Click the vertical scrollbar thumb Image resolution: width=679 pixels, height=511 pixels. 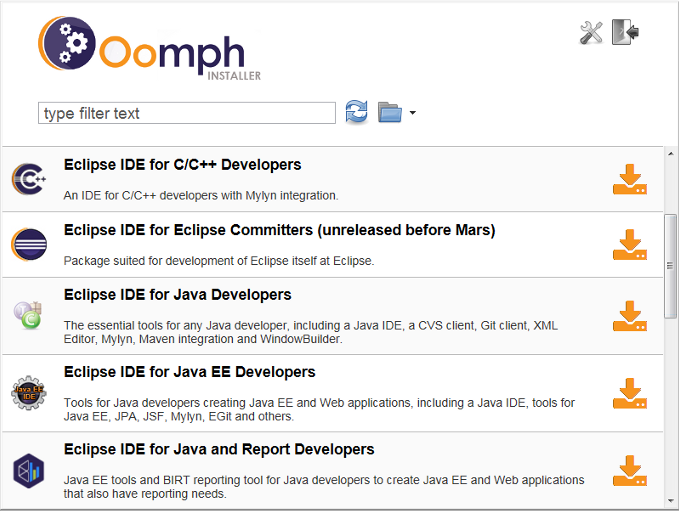tap(670, 265)
